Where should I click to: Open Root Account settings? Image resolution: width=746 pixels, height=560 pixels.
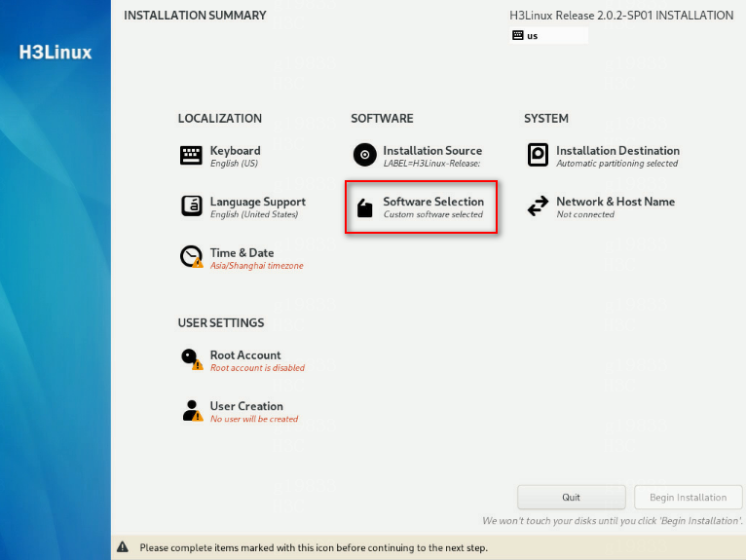pos(245,355)
